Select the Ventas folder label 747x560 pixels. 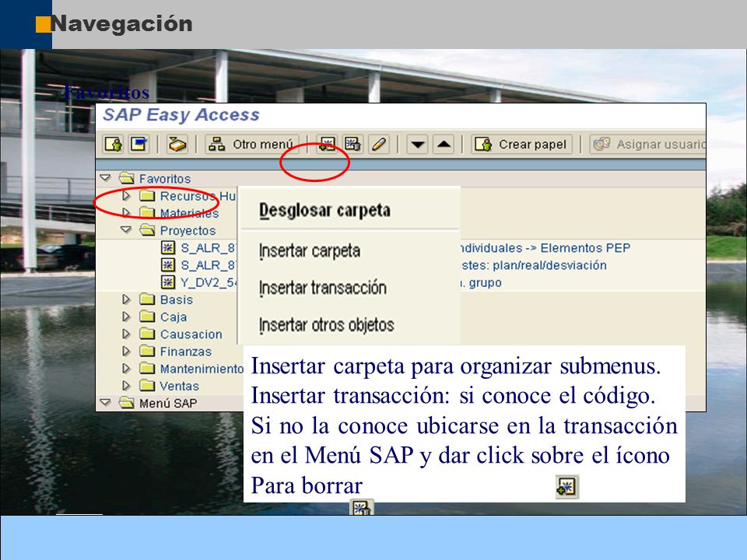pos(179,386)
